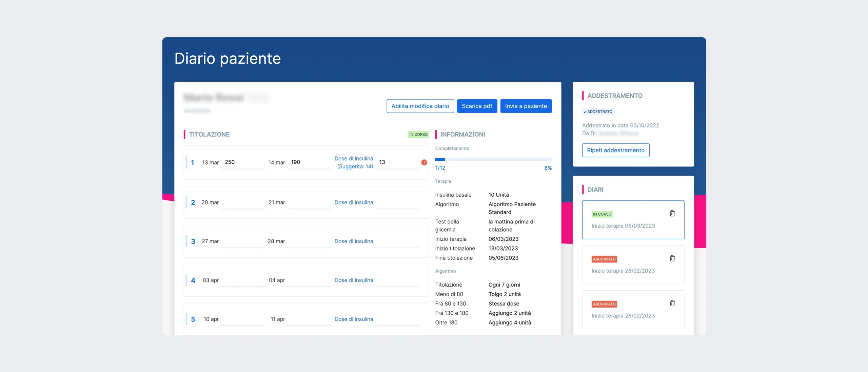This screenshot has width=868, height=372.
Task: Click 'Aggiungo 4 unità' rule text
Action: pyautogui.click(x=510, y=323)
